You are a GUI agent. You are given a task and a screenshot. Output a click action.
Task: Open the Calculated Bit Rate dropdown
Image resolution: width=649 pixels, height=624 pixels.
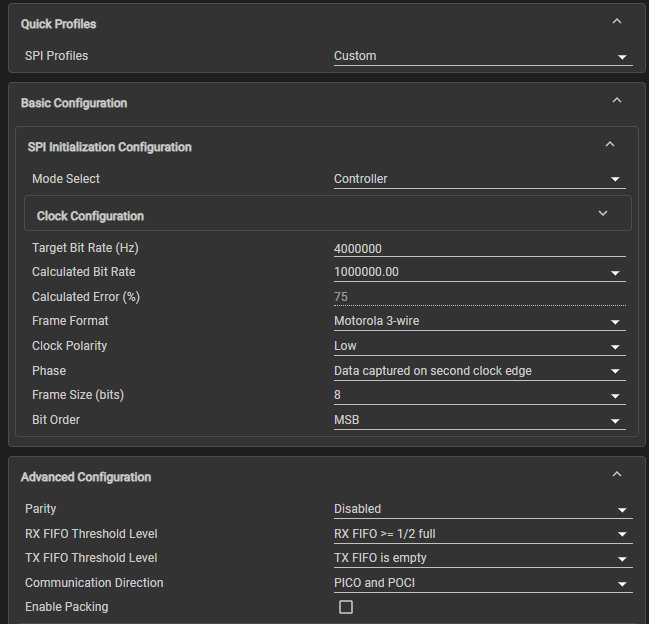(x=479, y=272)
